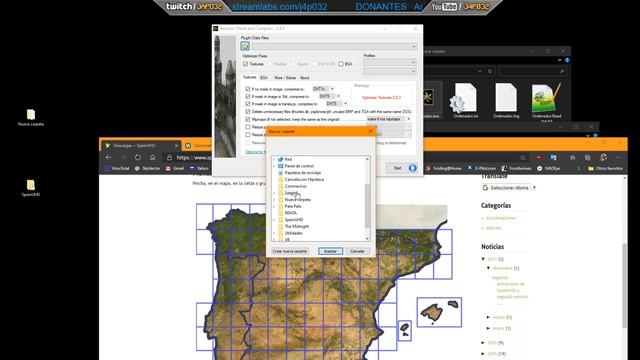Image resolution: width=640 pixels, height=360 pixels.
Task: Click the folder tree vertical scrollbar thumb
Action: pos(367,206)
